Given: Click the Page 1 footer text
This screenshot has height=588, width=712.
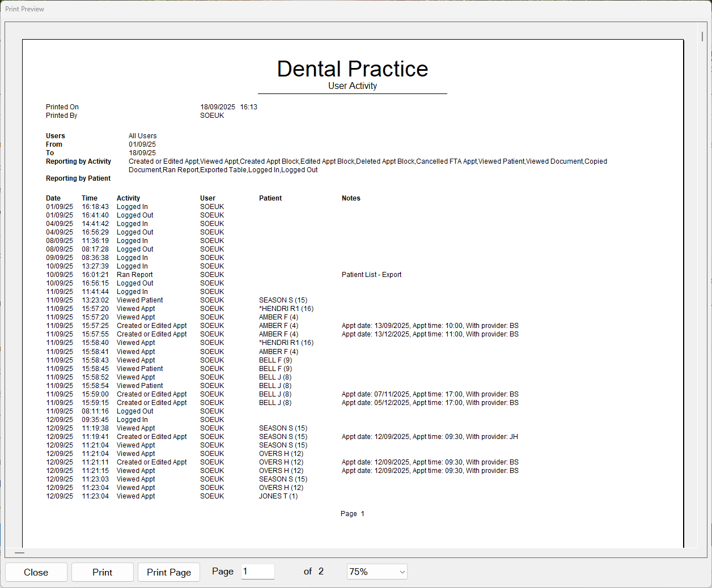Looking at the screenshot, I should tap(352, 514).
